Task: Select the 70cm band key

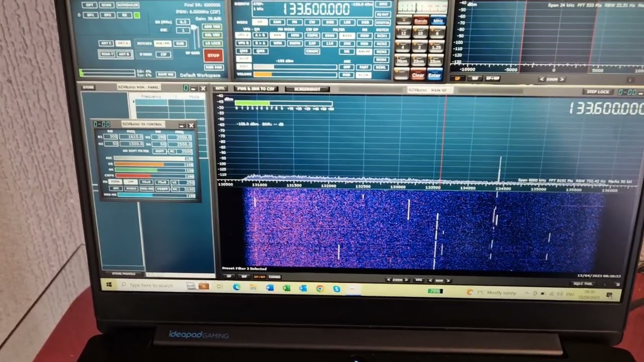Action: pyautogui.click(x=401, y=61)
